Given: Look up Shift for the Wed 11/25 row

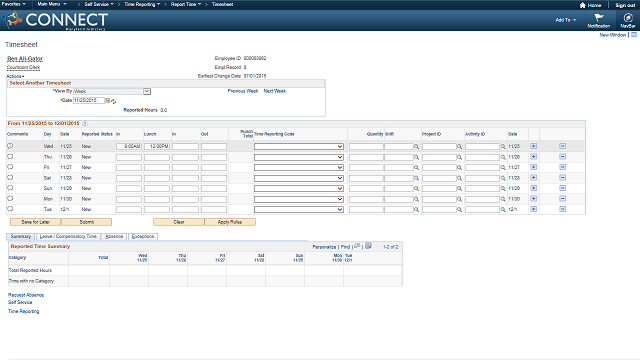Looking at the screenshot, I should 417,147.
